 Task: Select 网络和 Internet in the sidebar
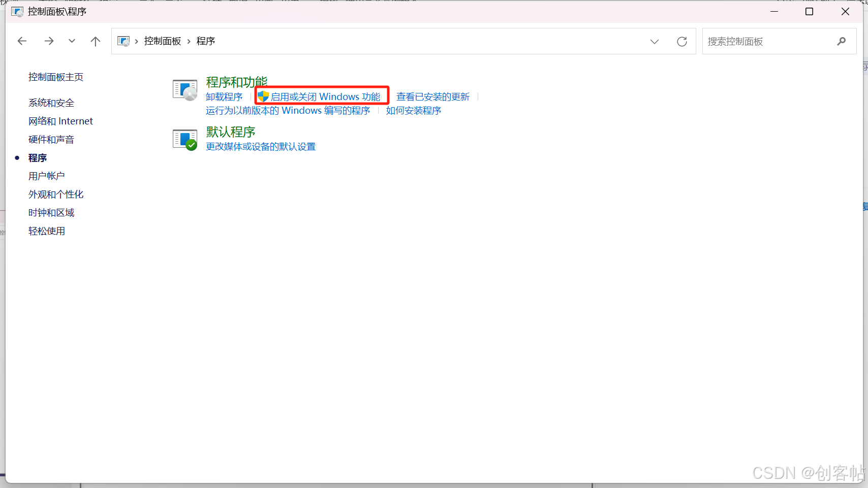60,121
